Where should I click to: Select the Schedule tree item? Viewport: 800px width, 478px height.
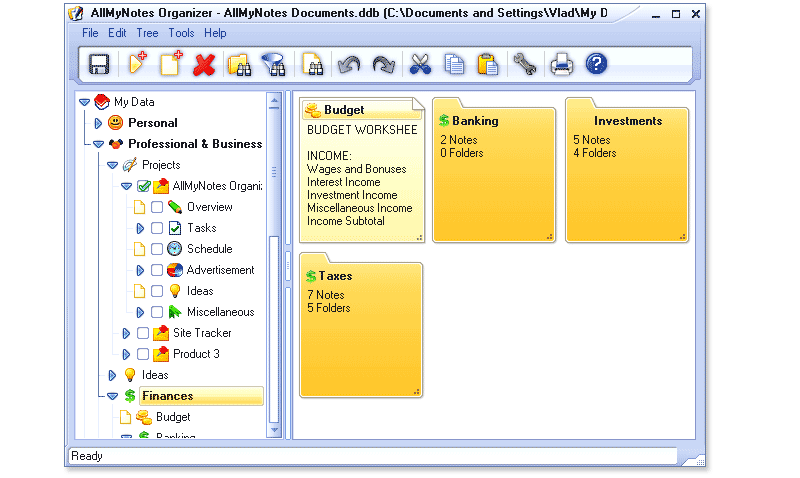(x=210, y=249)
